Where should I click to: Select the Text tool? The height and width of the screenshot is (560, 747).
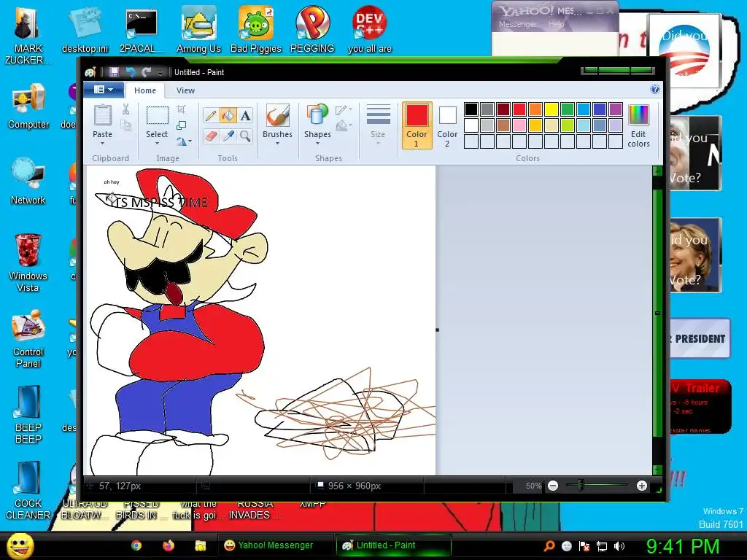[245, 115]
